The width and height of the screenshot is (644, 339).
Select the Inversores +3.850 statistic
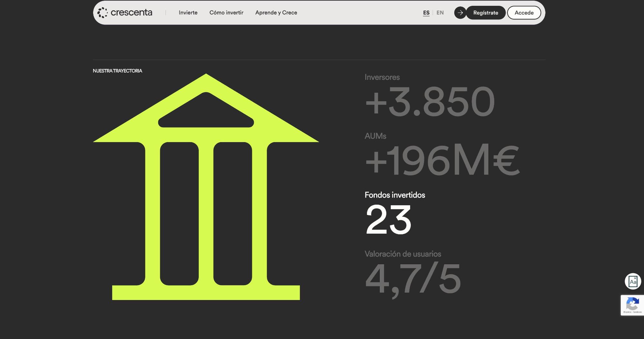point(429,102)
